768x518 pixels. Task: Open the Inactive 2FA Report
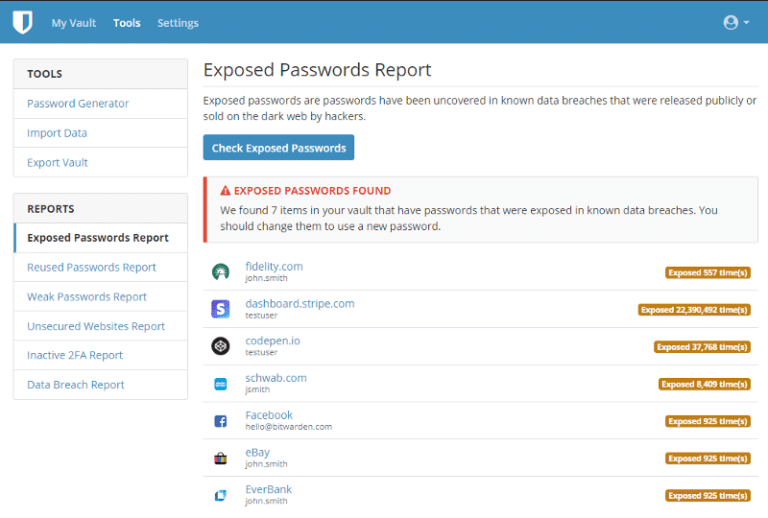[x=75, y=355]
